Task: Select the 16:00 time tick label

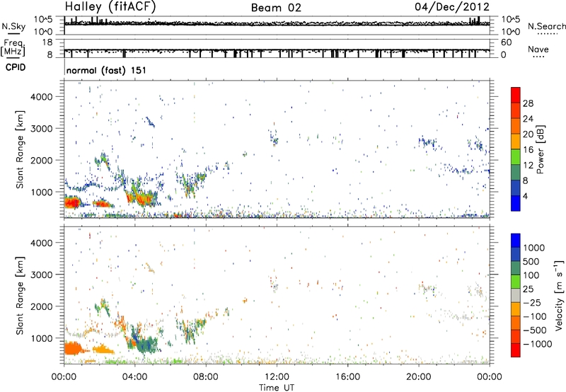Action: pyautogui.click(x=347, y=377)
